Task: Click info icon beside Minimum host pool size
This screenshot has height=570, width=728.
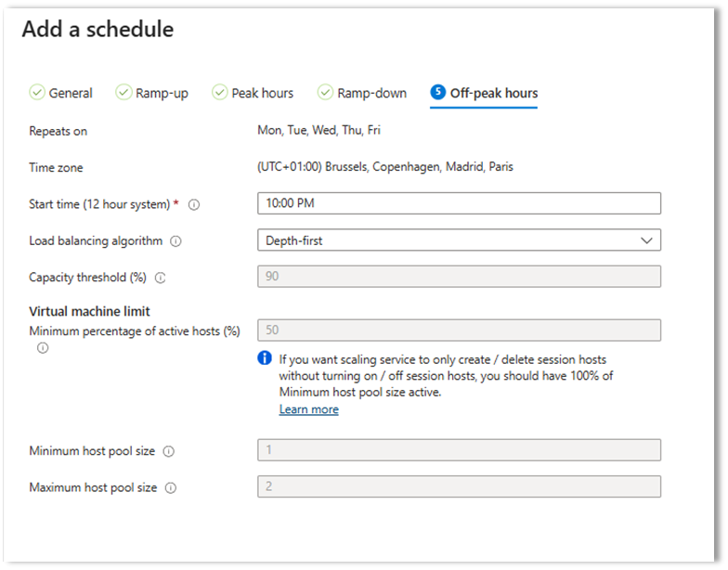Action: coord(169,451)
